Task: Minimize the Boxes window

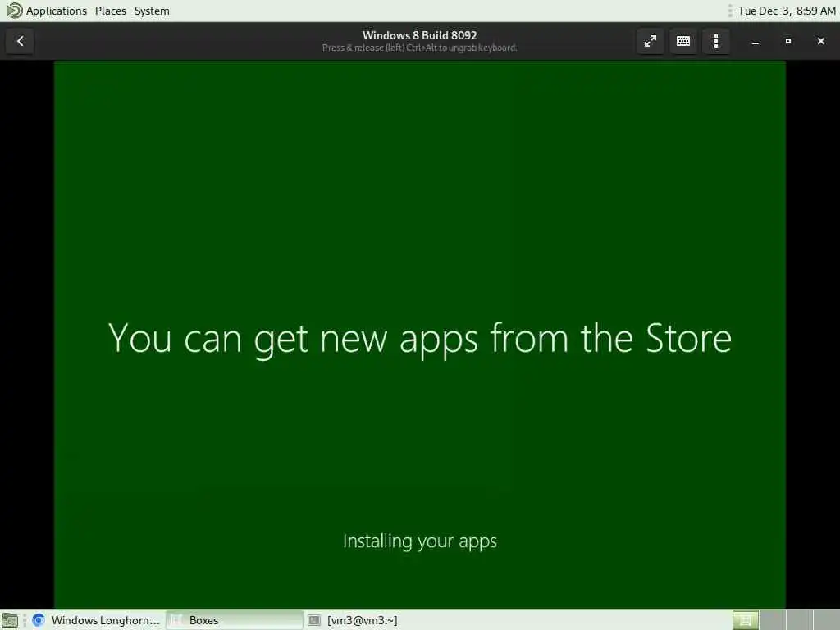Action: click(756, 41)
